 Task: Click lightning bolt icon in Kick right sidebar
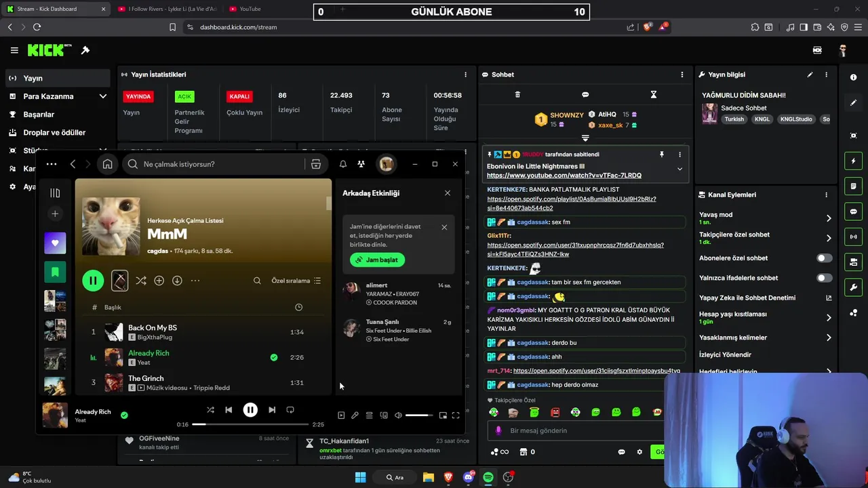[854, 161]
